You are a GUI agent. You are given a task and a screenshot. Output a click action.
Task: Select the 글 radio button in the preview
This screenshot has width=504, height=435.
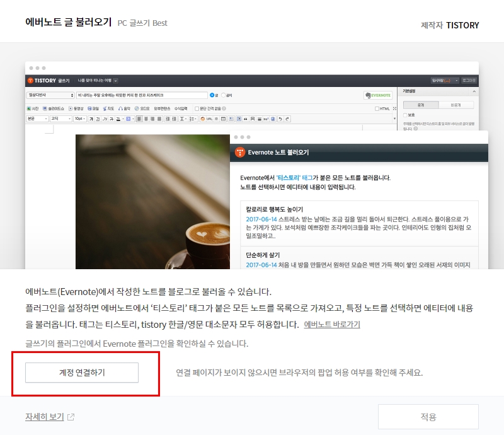point(212,95)
